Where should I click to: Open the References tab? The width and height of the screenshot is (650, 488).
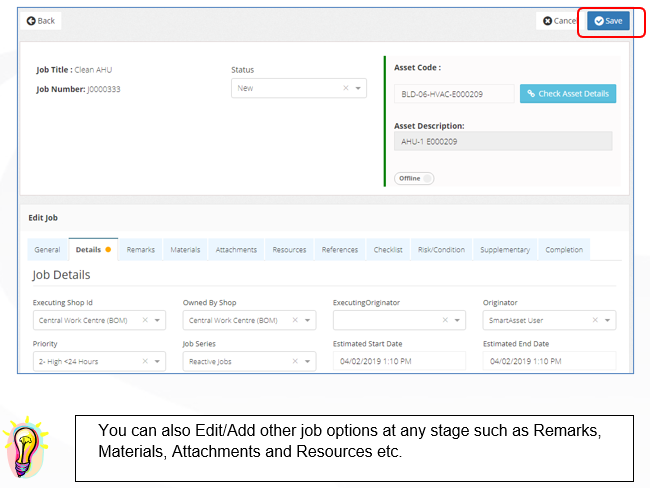(x=340, y=250)
